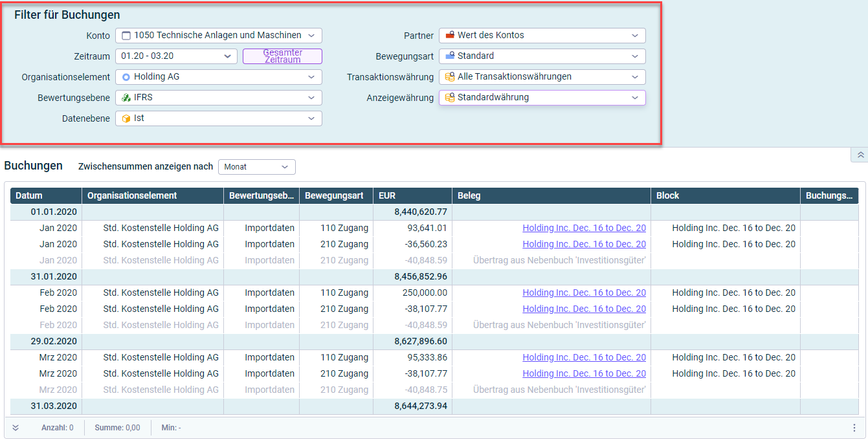
Task: Select the 31.03.2020 subtotal row
Action: [x=434, y=406]
